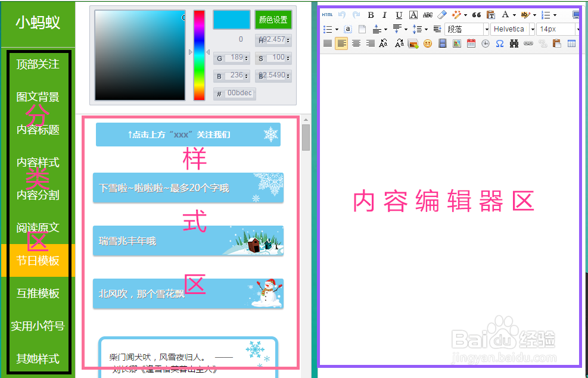Viewport: 588px width, 378px height.
Task: Click the Undo icon in the editor
Action: pyautogui.click(x=342, y=15)
